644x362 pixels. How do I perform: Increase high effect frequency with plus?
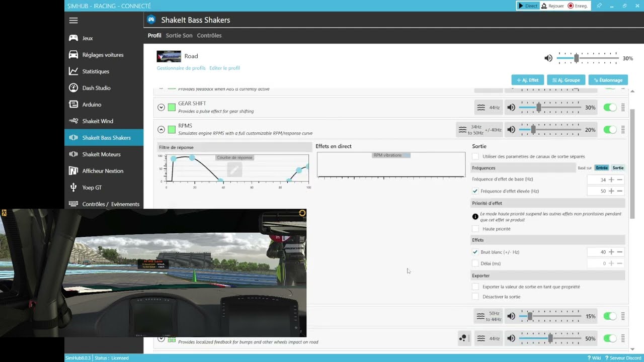click(x=611, y=191)
